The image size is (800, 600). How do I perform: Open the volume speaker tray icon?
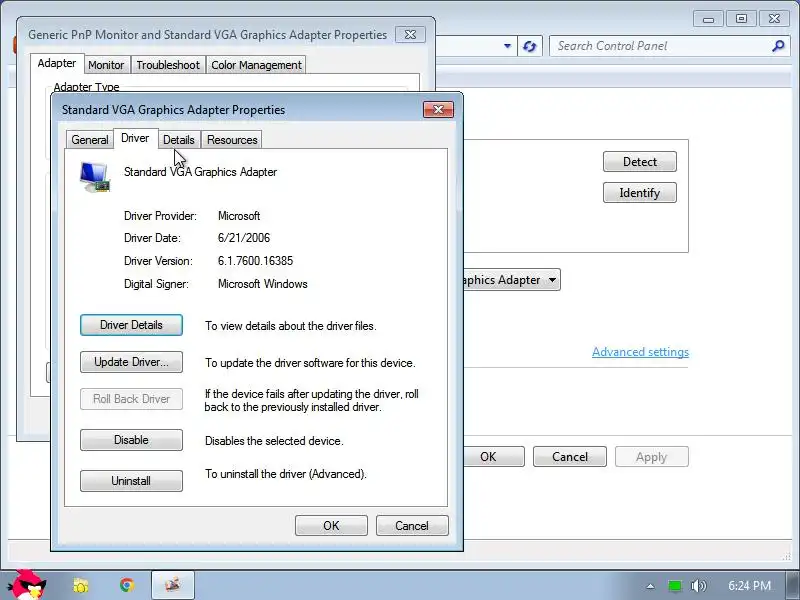pyautogui.click(x=698, y=586)
